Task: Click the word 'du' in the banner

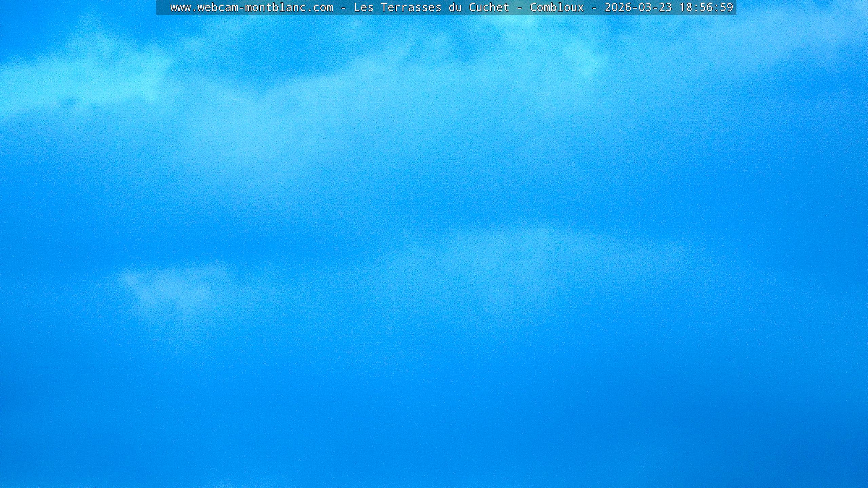Action: click(455, 7)
